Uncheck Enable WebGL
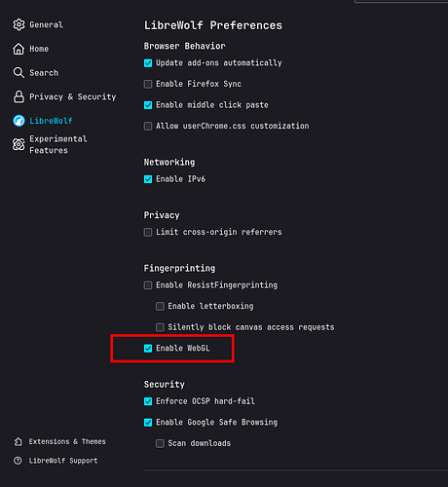Image resolution: width=448 pixels, height=487 pixels. [148, 349]
